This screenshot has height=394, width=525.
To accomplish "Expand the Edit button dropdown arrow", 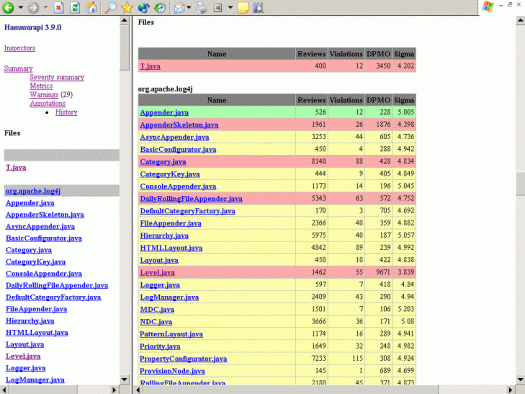I will pyautogui.click(x=230, y=7).
